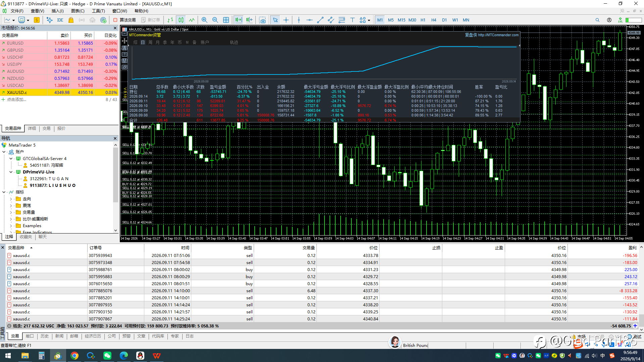644x362 pixels.
Task: Draw a horizontal line on chart
Action: (x=309, y=20)
